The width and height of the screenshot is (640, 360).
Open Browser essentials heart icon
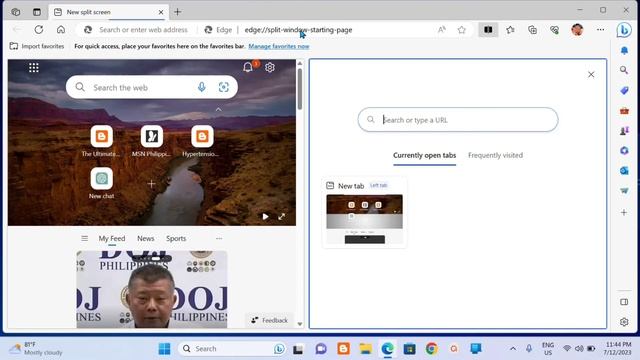[554, 29]
